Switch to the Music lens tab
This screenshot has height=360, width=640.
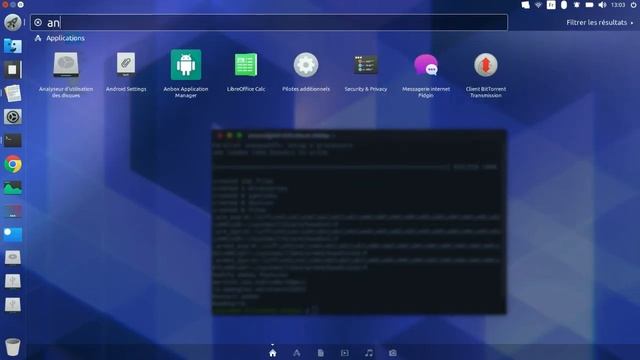(369, 353)
